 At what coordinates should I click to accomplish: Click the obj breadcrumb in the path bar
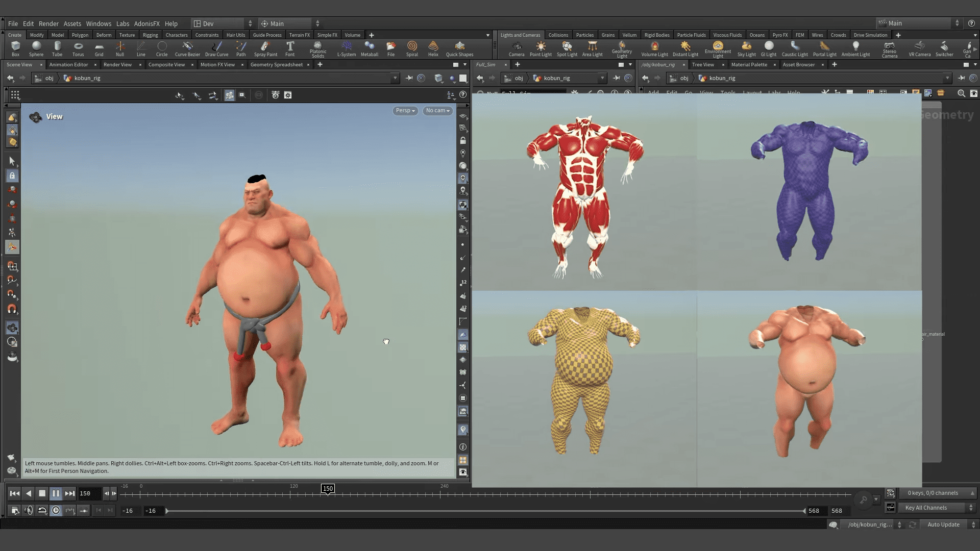point(49,78)
